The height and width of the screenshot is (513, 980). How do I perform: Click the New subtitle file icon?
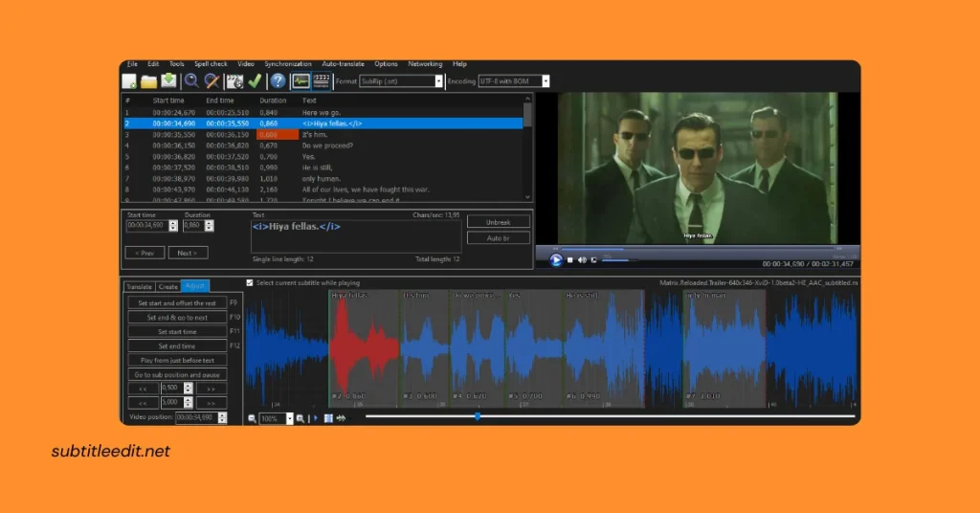point(130,81)
